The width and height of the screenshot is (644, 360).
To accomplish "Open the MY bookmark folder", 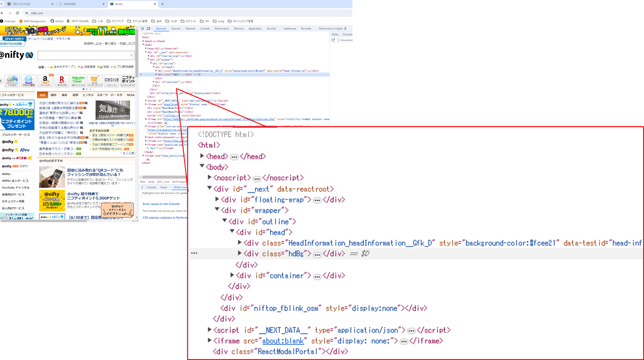I will (x=205, y=21).
